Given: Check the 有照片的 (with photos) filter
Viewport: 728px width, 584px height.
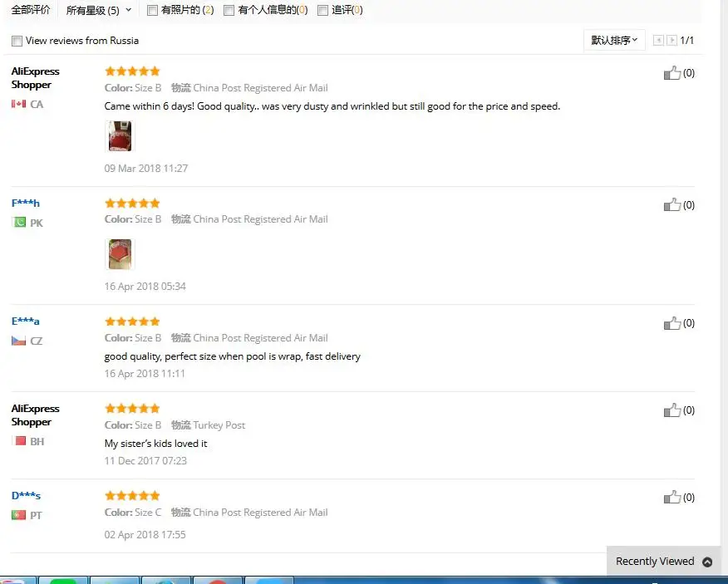Looking at the screenshot, I should (x=152, y=10).
